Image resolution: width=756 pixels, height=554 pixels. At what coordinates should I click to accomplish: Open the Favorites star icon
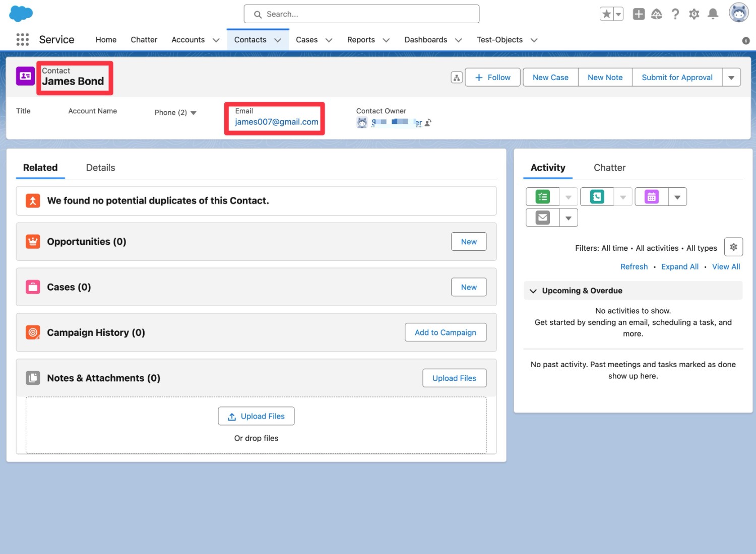606,14
